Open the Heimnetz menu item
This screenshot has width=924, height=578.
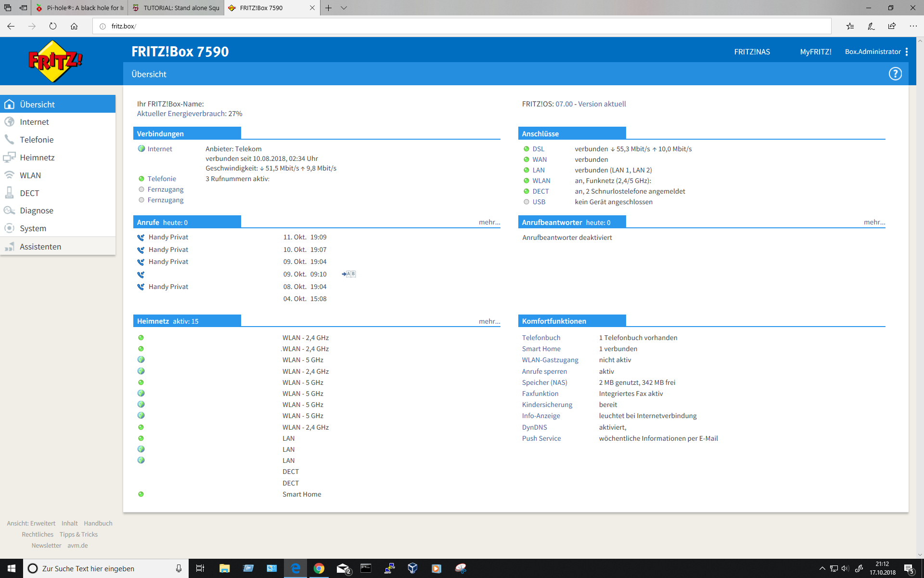(58, 158)
